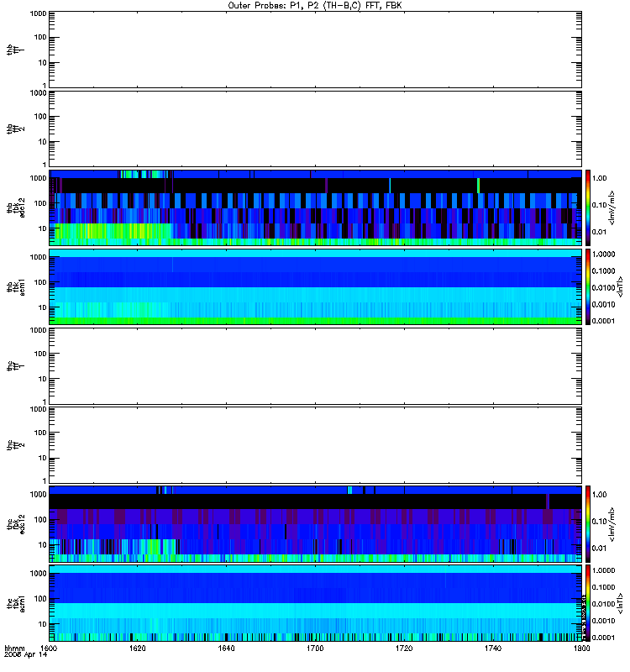630x672 pixels.
Task: Select the 1740 time tick label
Action: [x=493, y=648]
